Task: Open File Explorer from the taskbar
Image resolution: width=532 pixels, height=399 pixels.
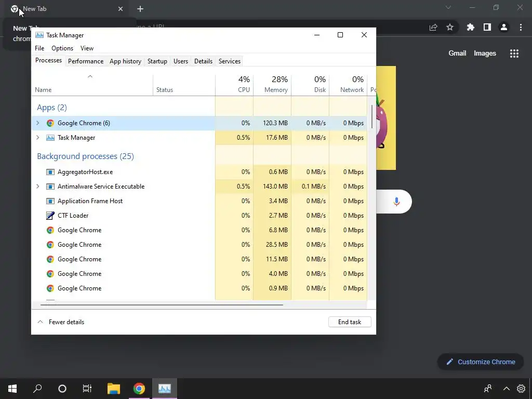Action: coord(114,389)
